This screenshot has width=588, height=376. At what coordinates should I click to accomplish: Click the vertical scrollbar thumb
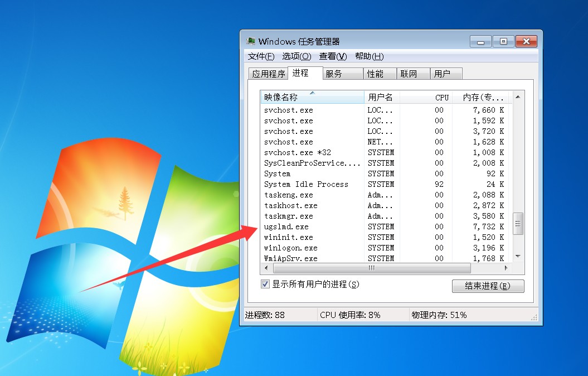[x=518, y=224]
